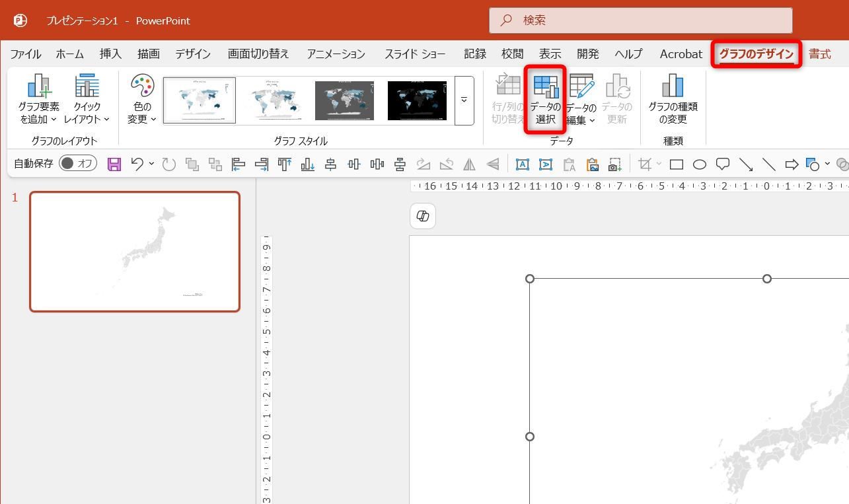Screen dimensions: 849x504
Task: Click the flip horizontal icon
Action: coord(469,164)
